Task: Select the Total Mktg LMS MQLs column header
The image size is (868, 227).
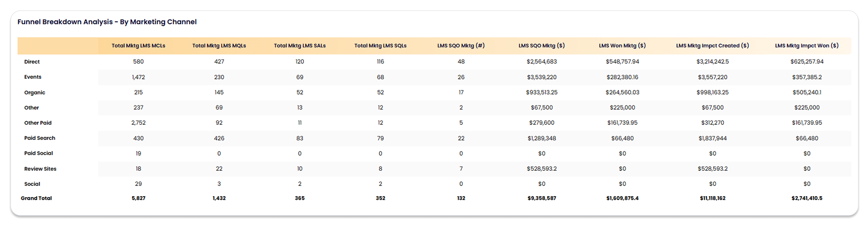Action: coord(219,46)
